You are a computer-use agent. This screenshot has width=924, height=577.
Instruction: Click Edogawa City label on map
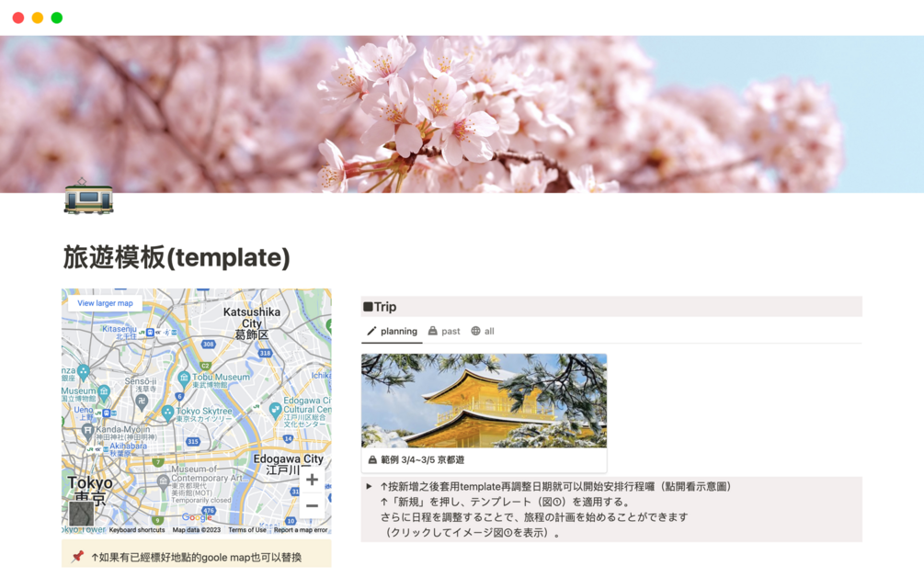pos(288,463)
